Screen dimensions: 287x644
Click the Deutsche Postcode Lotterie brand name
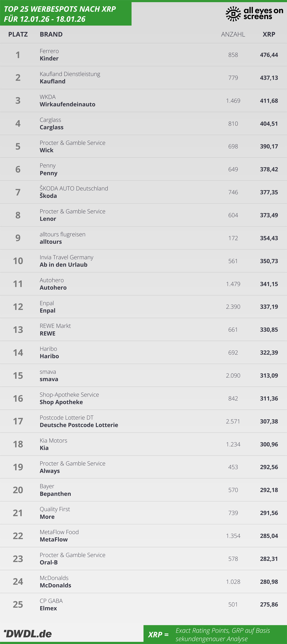79,425
